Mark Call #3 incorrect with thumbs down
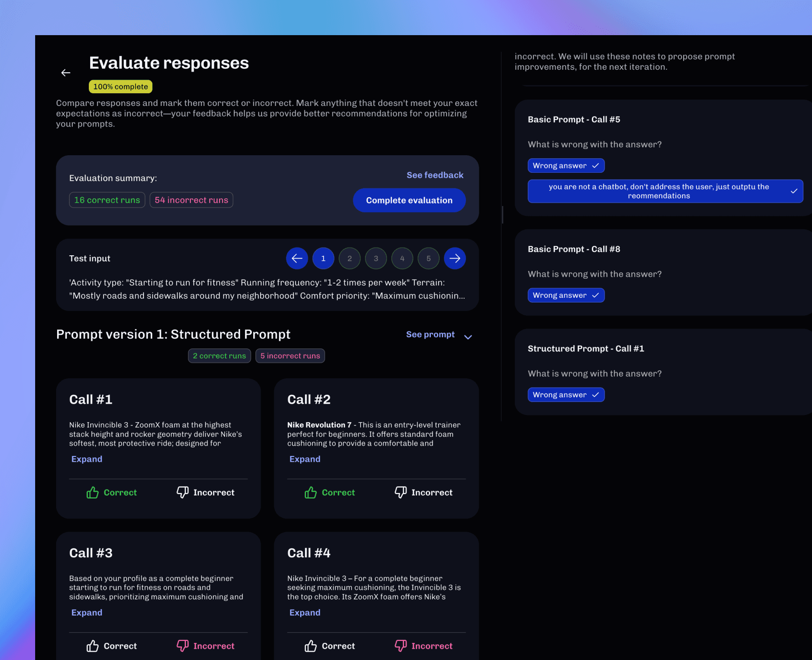The height and width of the screenshot is (660, 812). [204, 645]
